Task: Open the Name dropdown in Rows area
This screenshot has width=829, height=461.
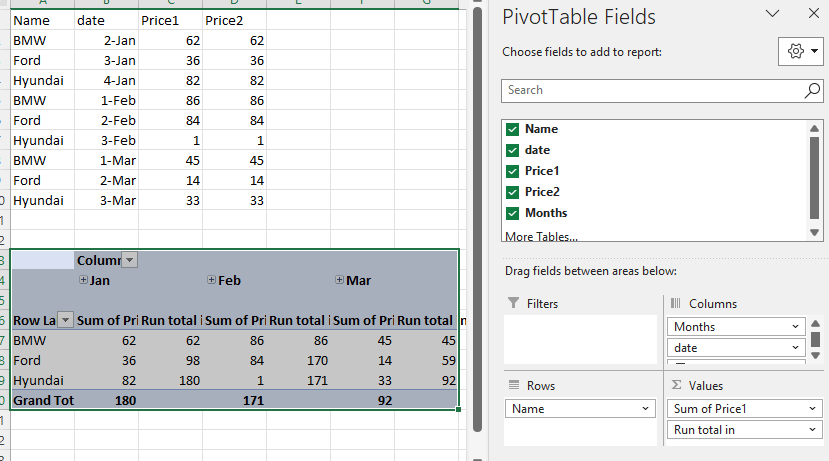Action: pyautogui.click(x=646, y=409)
